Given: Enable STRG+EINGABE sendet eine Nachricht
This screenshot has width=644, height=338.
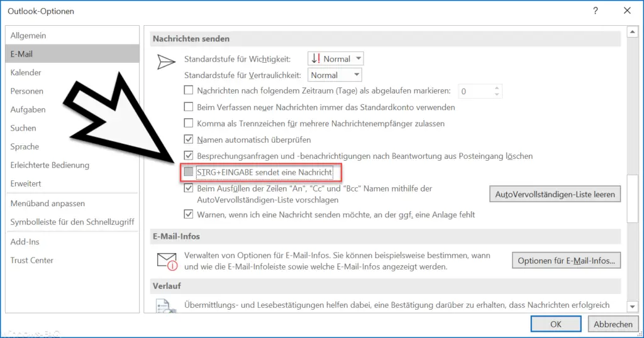Looking at the screenshot, I should 189,172.
